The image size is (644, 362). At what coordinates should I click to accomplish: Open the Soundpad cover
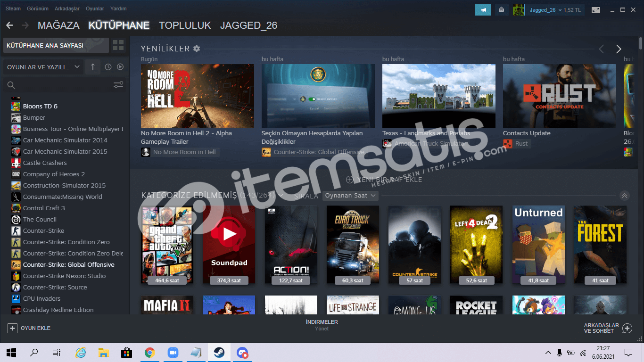point(229,245)
